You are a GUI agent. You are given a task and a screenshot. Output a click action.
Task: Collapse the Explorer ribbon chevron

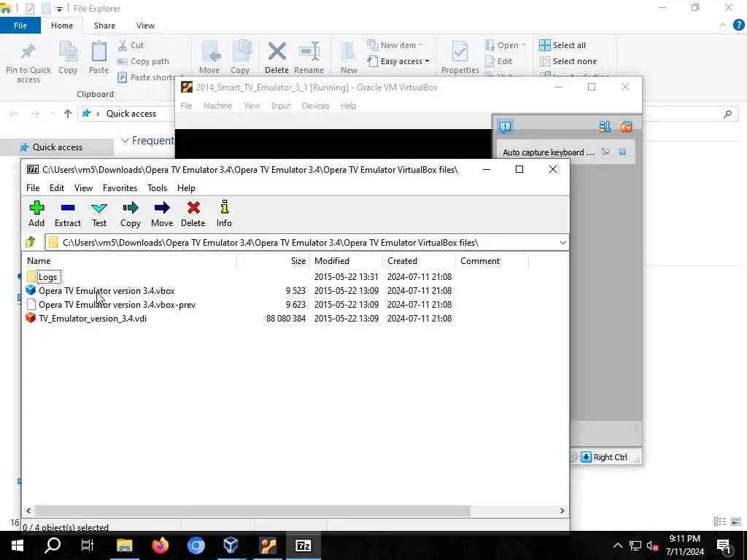pos(723,26)
